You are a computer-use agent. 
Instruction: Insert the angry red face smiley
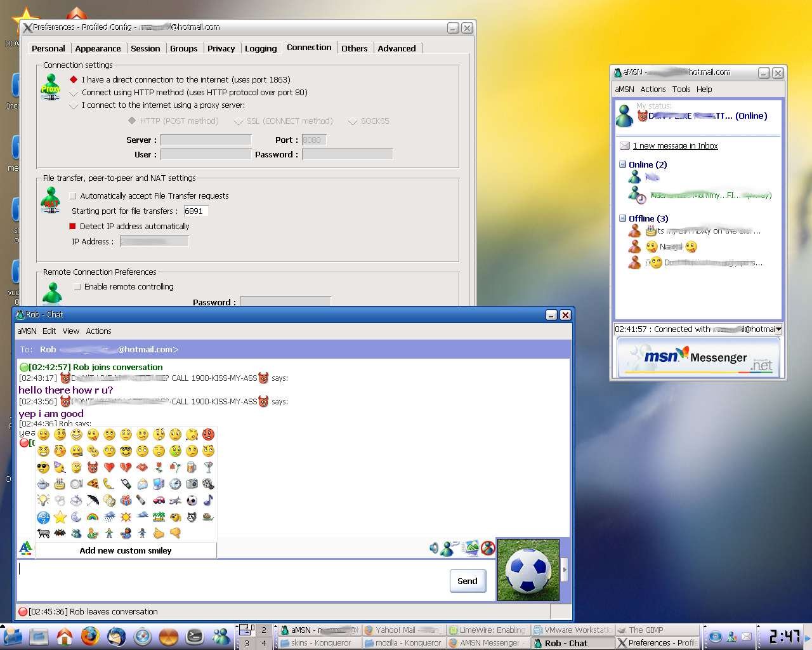pyautogui.click(x=208, y=435)
